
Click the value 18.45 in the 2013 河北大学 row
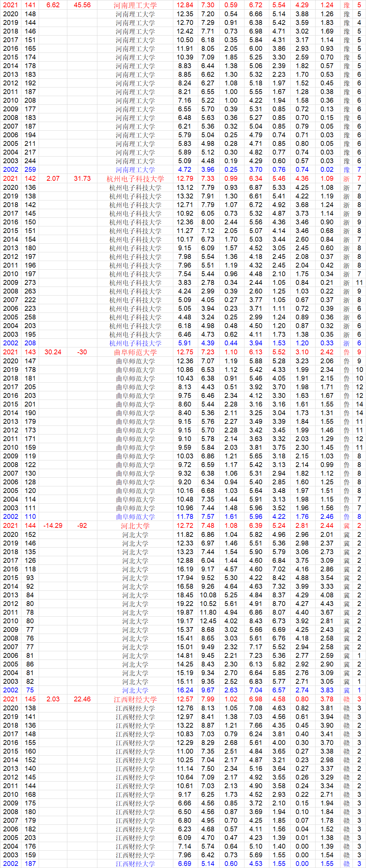[x=185, y=595]
